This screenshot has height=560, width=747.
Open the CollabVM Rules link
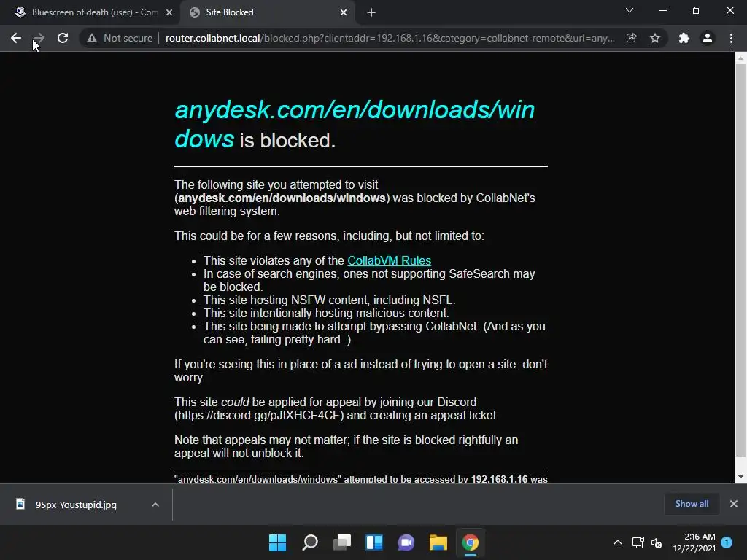point(390,260)
